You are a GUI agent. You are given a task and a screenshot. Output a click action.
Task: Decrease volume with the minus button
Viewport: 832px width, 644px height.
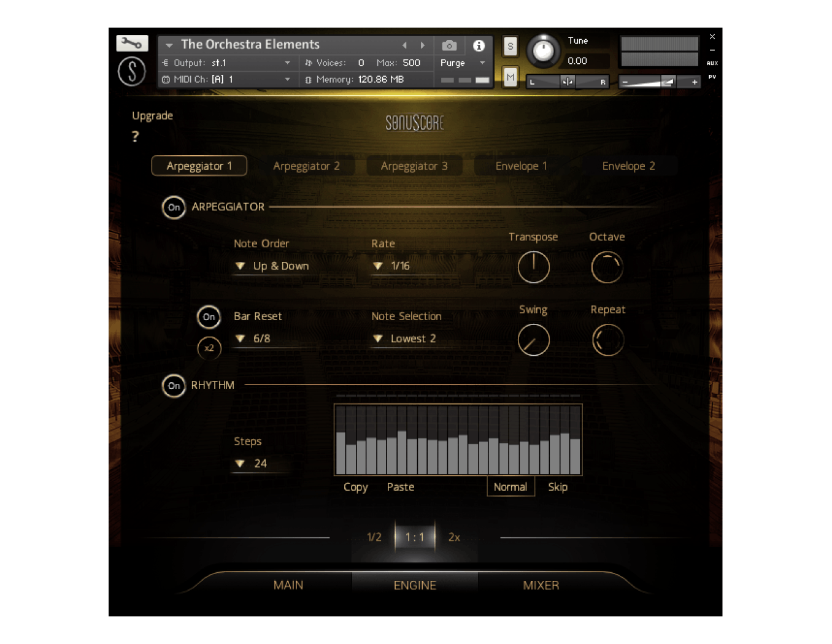(625, 82)
